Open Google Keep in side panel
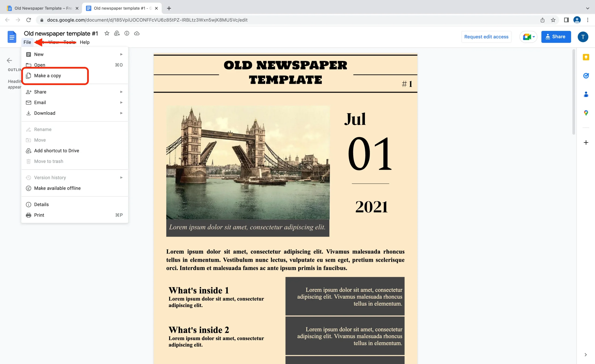The image size is (595, 364). click(x=586, y=57)
